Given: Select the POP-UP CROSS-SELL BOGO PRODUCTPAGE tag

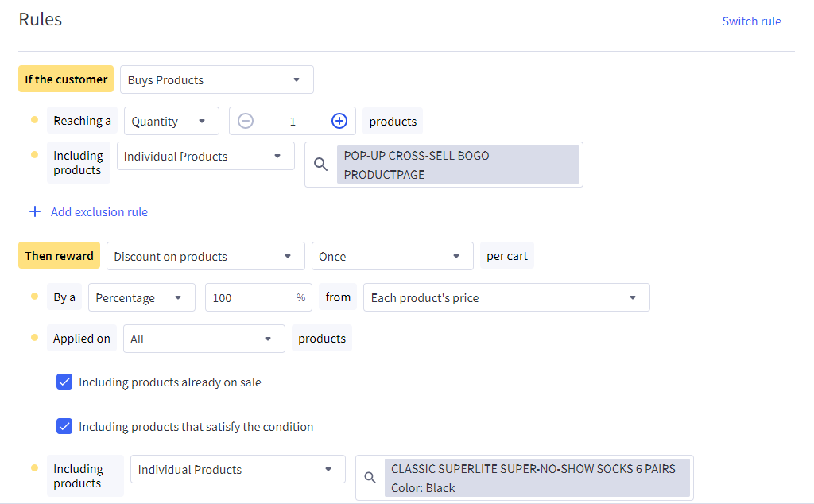Looking at the screenshot, I should point(458,165).
